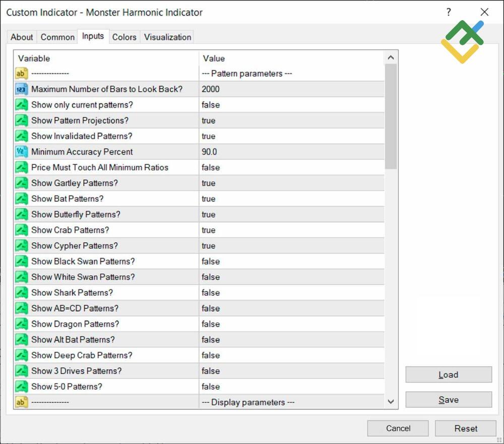
Task: Click the question mark help button
Action: (449, 12)
